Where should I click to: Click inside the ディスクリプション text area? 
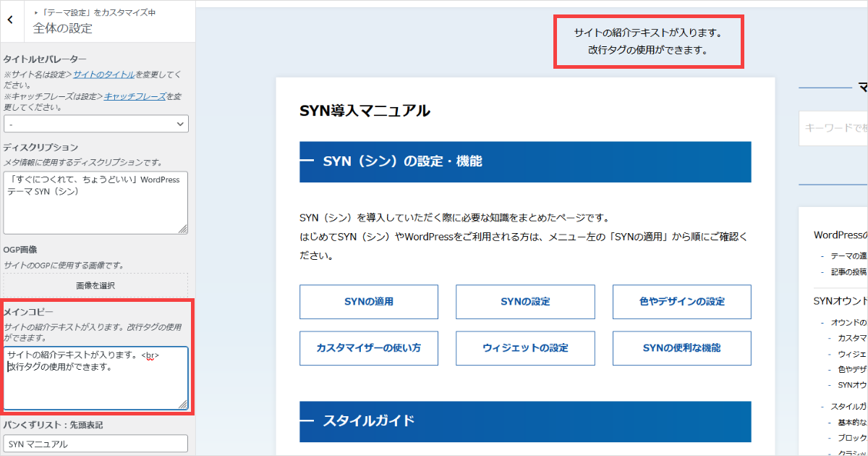click(x=95, y=201)
